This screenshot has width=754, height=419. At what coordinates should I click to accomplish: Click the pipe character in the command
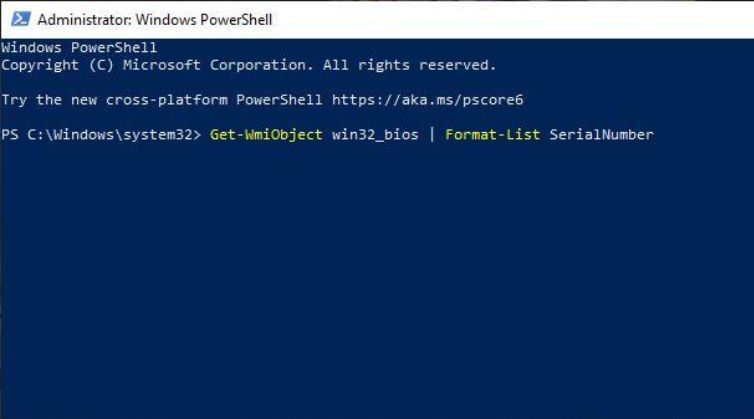(x=432, y=135)
